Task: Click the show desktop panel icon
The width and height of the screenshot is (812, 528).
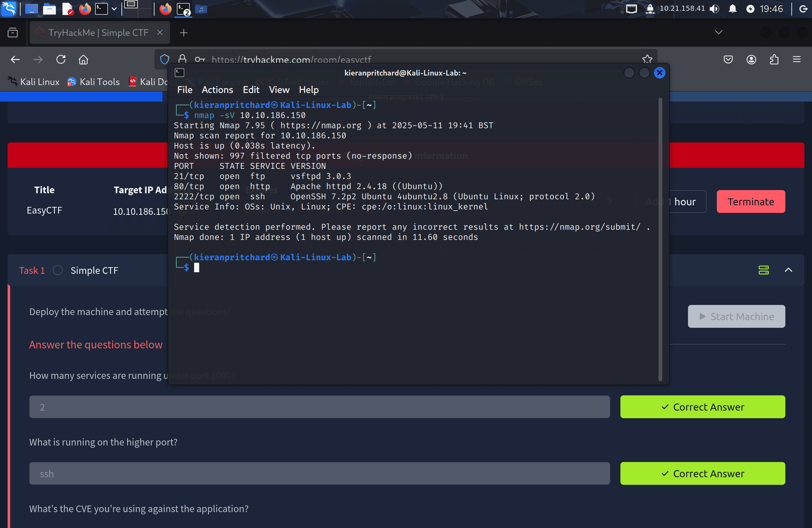Action: coord(31,9)
